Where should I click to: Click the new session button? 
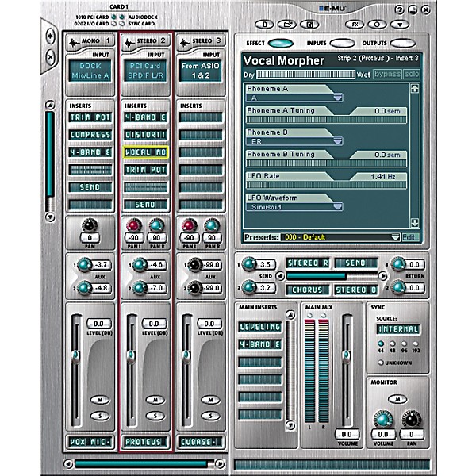pos(264,25)
